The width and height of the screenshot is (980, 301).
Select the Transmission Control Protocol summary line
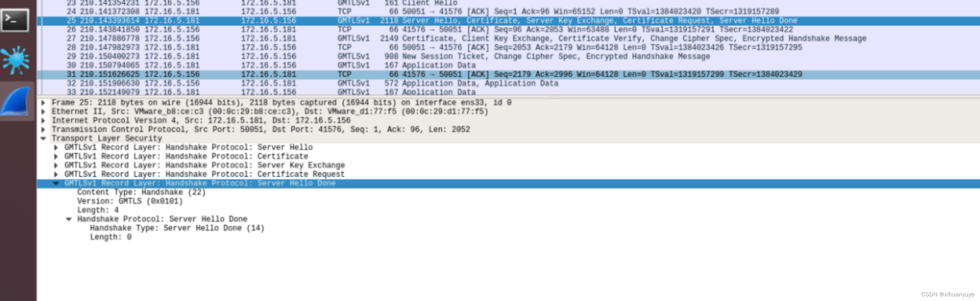[261, 129]
